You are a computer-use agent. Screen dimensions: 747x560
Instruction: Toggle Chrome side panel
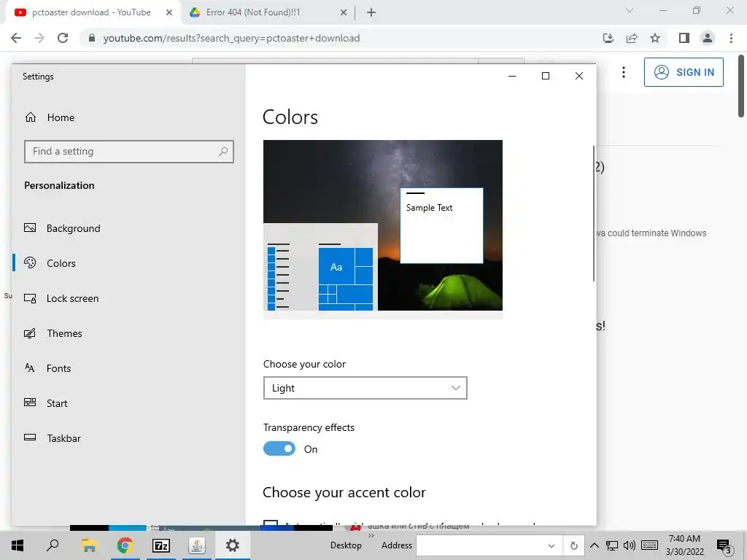pos(684,38)
